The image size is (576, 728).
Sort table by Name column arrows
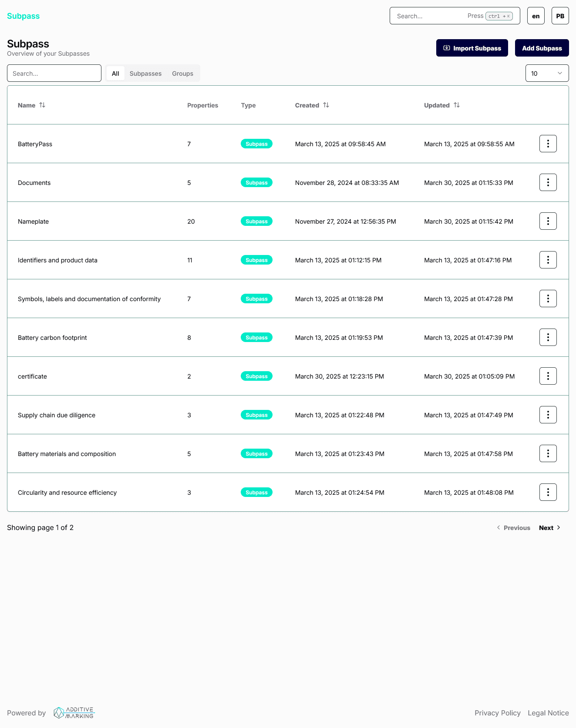tap(42, 105)
